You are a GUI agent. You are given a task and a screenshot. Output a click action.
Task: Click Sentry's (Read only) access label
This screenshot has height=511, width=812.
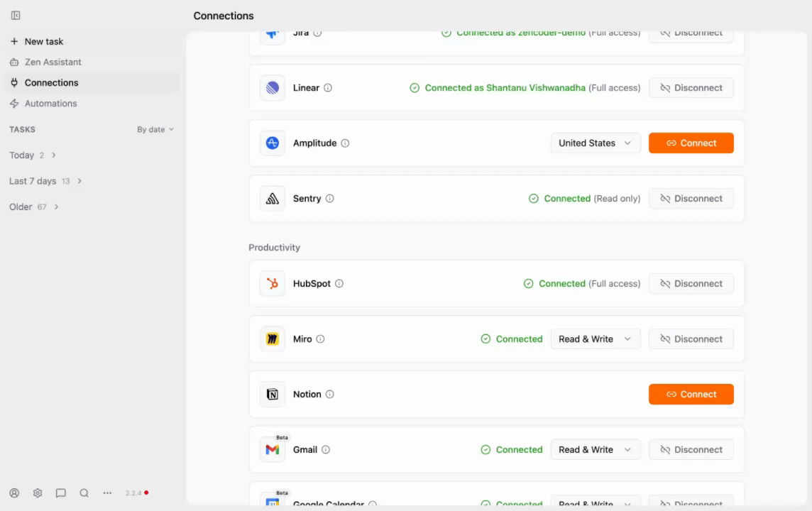coord(617,198)
